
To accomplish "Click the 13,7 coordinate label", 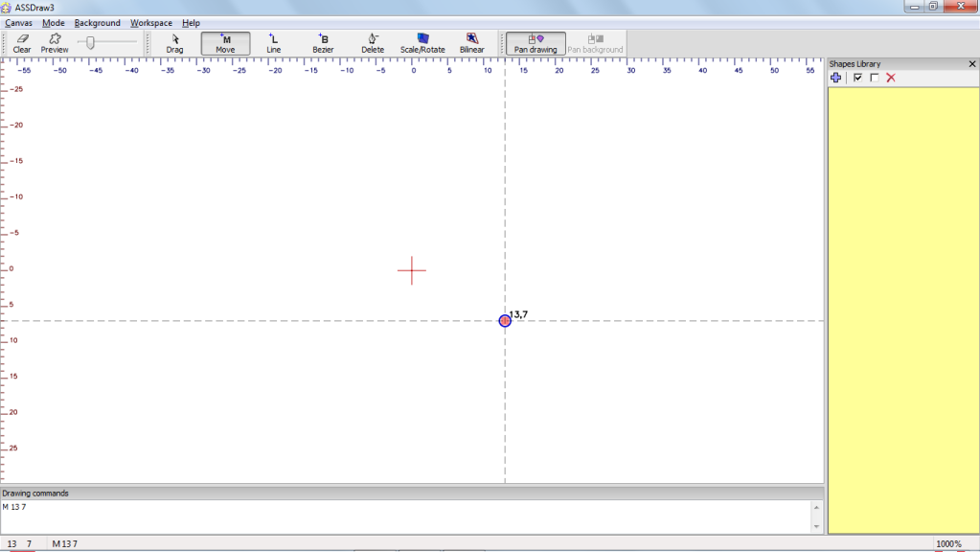I will [518, 314].
